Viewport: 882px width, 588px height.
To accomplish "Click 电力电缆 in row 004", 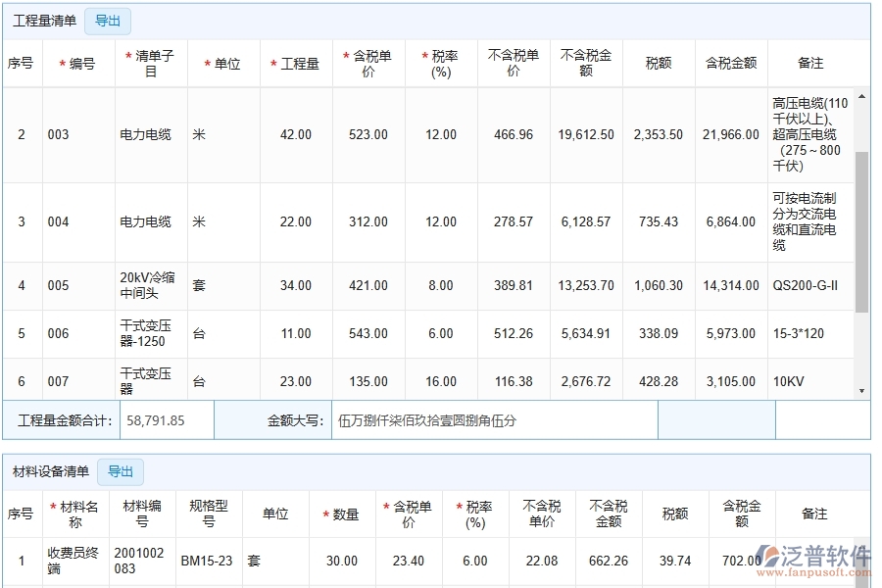I will coord(151,222).
